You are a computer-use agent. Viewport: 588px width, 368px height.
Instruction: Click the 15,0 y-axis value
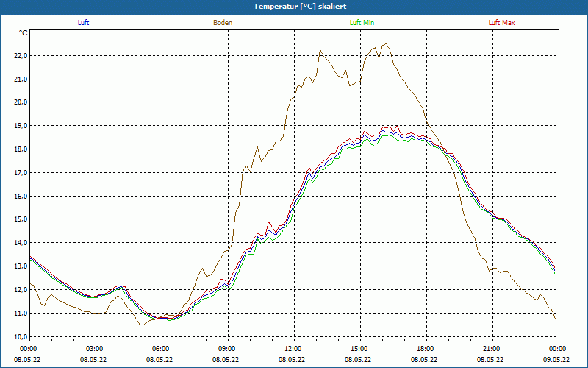pos(21,219)
